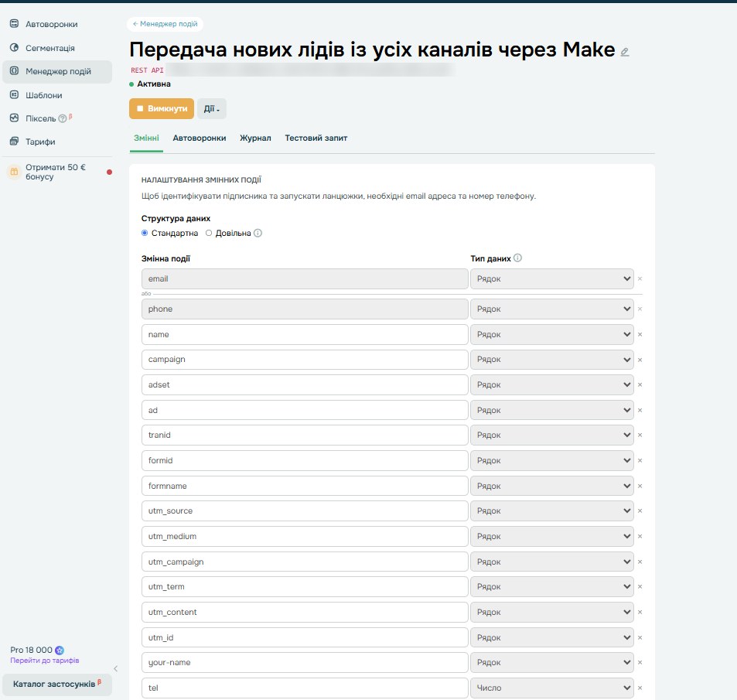
Task: Open data type dropdown for phone
Action: pos(552,309)
